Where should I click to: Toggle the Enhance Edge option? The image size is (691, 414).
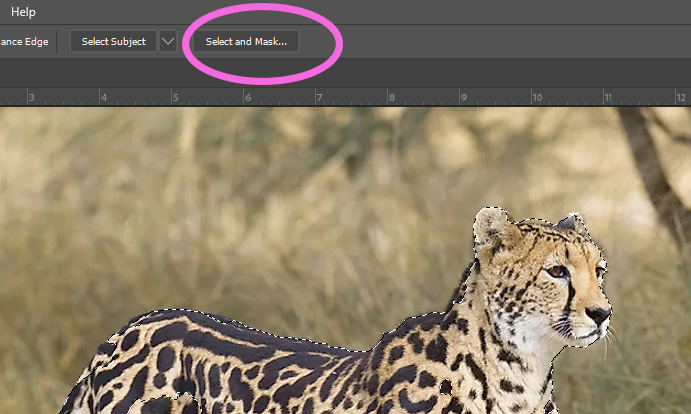tap(24, 42)
